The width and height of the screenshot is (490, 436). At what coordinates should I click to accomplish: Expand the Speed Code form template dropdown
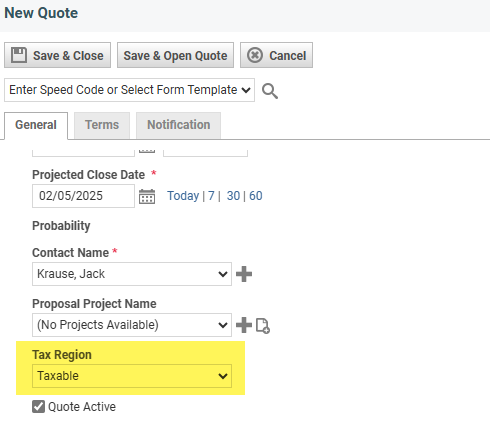coord(129,90)
